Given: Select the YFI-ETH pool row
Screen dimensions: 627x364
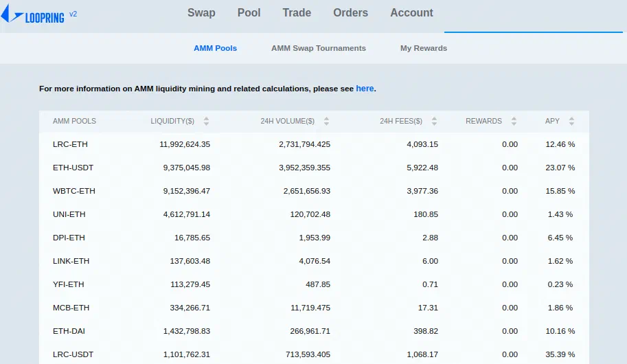Looking at the screenshot, I should coord(314,284).
